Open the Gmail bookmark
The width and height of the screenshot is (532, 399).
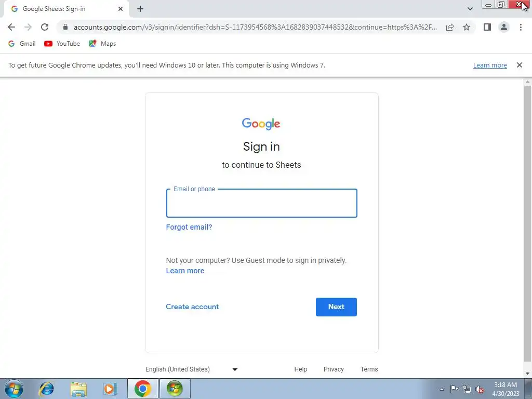[x=22, y=44]
